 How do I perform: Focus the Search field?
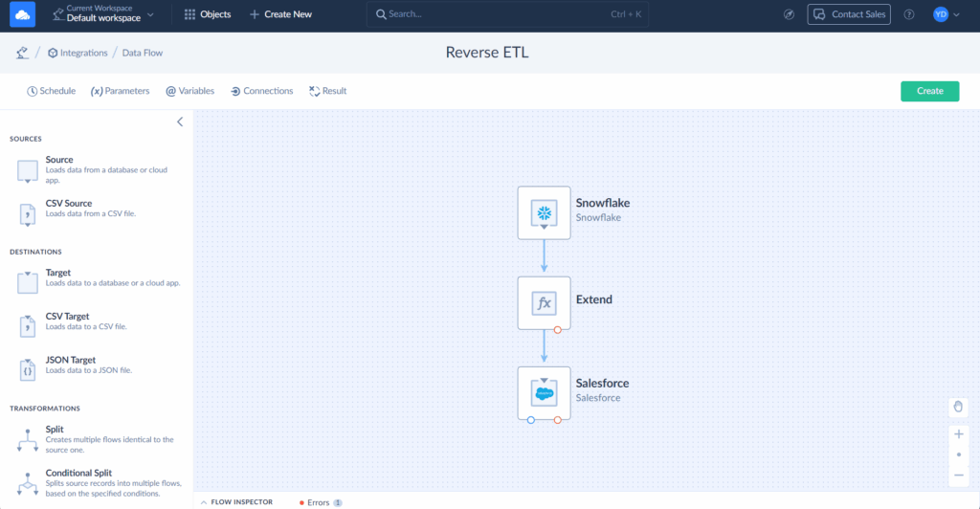pyautogui.click(x=507, y=13)
